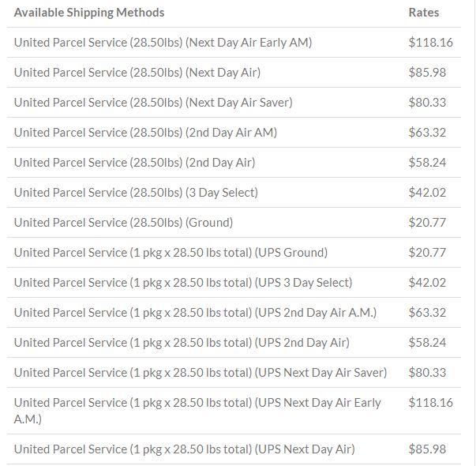The width and height of the screenshot is (476, 466).
Task: Pick the (UPS 2nd Day Air A.M.) option
Action: pyautogui.click(x=195, y=313)
